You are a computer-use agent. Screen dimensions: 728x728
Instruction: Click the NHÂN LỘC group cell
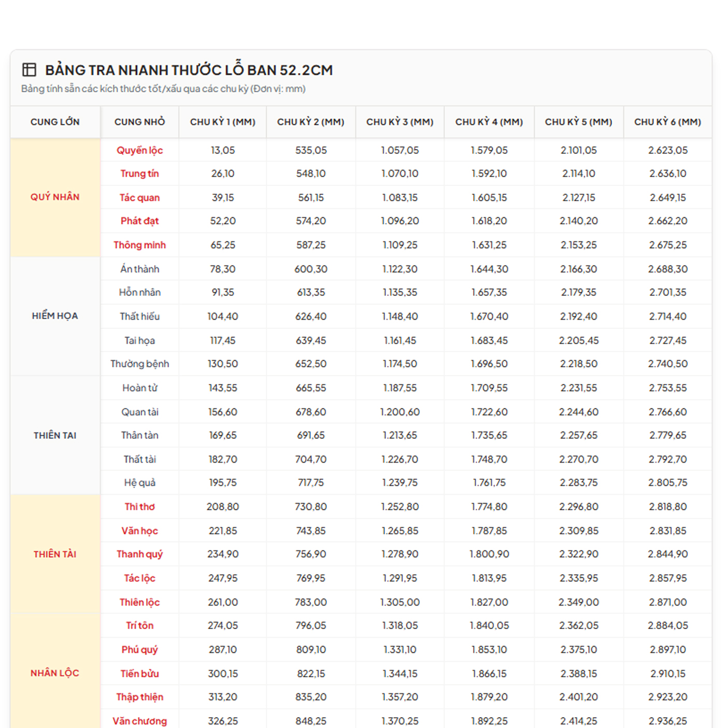pyautogui.click(x=55, y=673)
